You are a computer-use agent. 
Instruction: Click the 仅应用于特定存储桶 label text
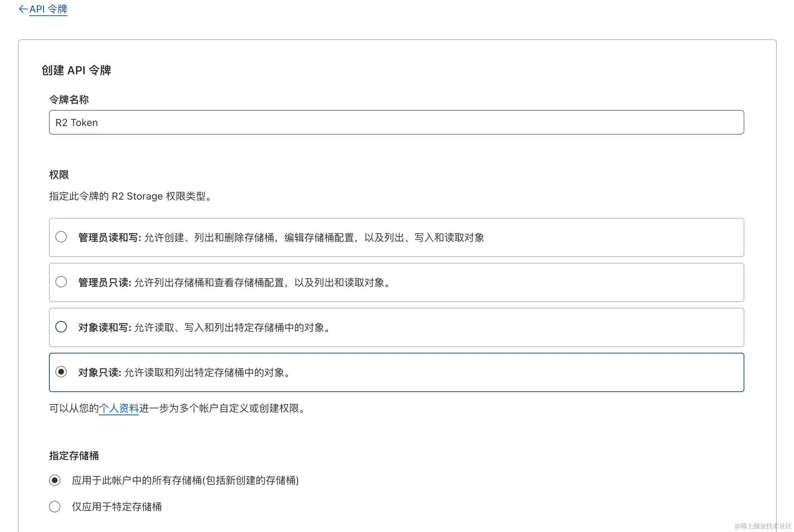[117, 507]
